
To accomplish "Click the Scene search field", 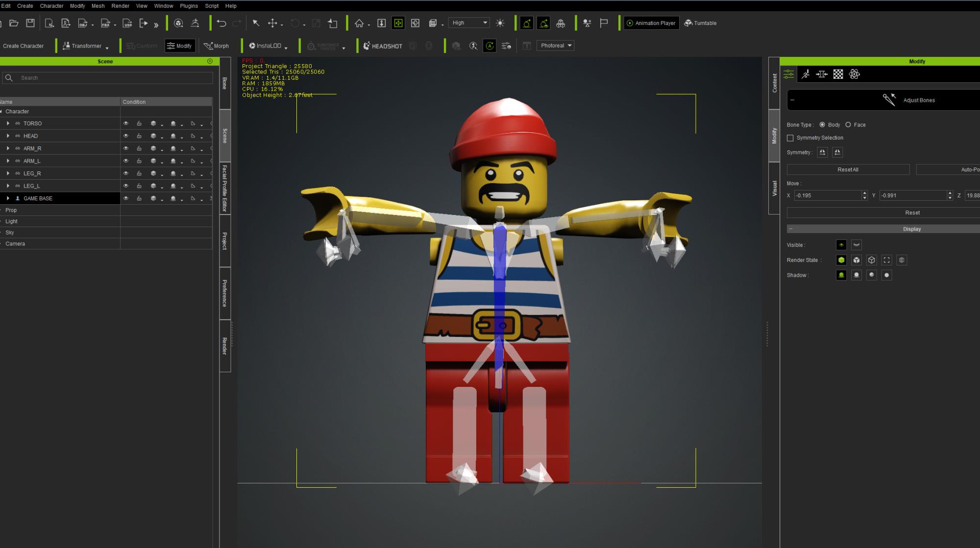I will (x=107, y=78).
